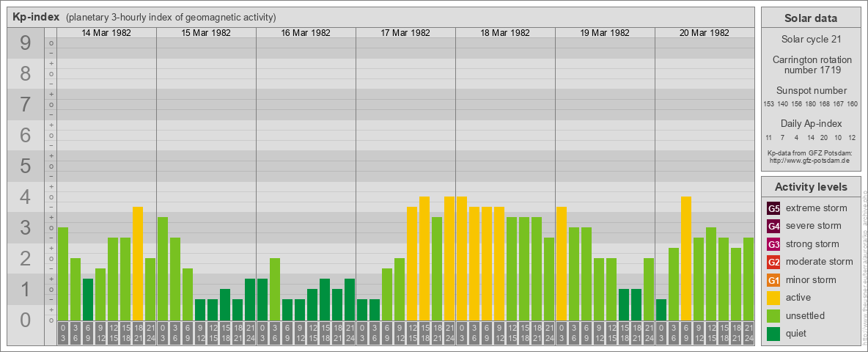Click the dark green 0-3 bar on 20 Mar
Screen dimensions: 868x352
pyautogui.click(x=661, y=310)
